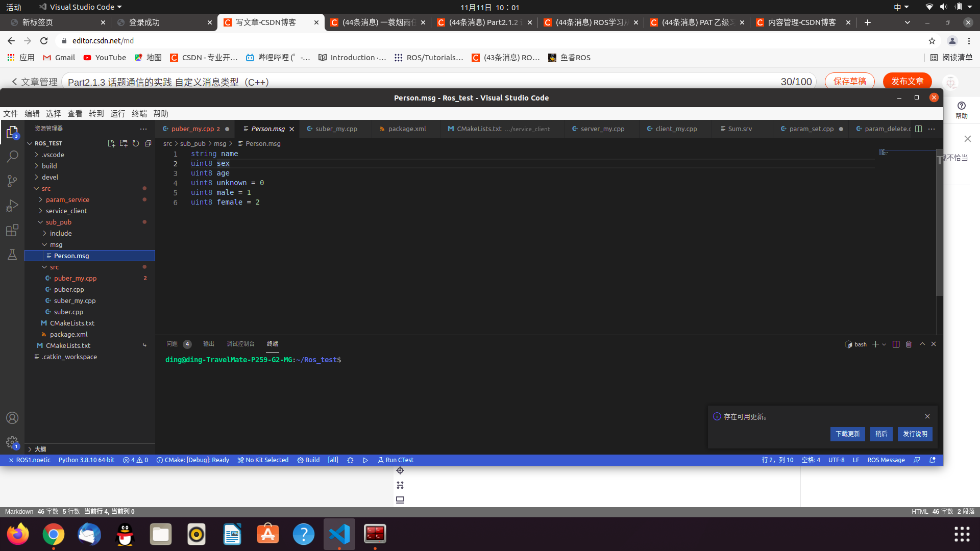Expand the param_service folder
The width and height of the screenshot is (980, 551).
pos(67,199)
